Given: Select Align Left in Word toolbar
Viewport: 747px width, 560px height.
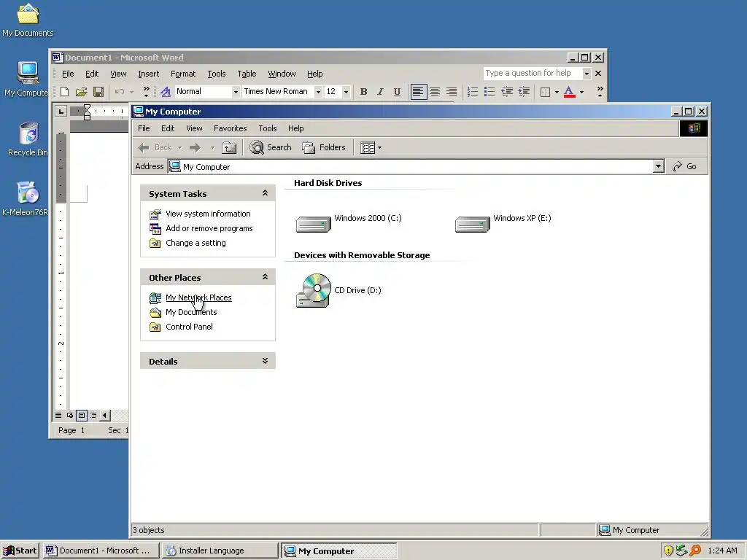Looking at the screenshot, I should (x=418, y=91).
